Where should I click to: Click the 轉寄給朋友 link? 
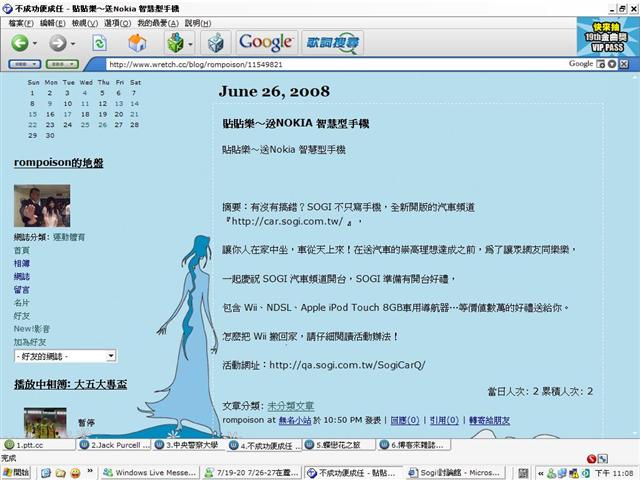(x=489, y=420)
